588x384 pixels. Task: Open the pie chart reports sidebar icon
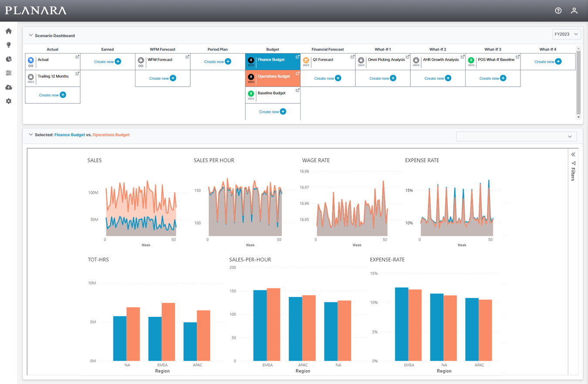[x=8, y=59]
